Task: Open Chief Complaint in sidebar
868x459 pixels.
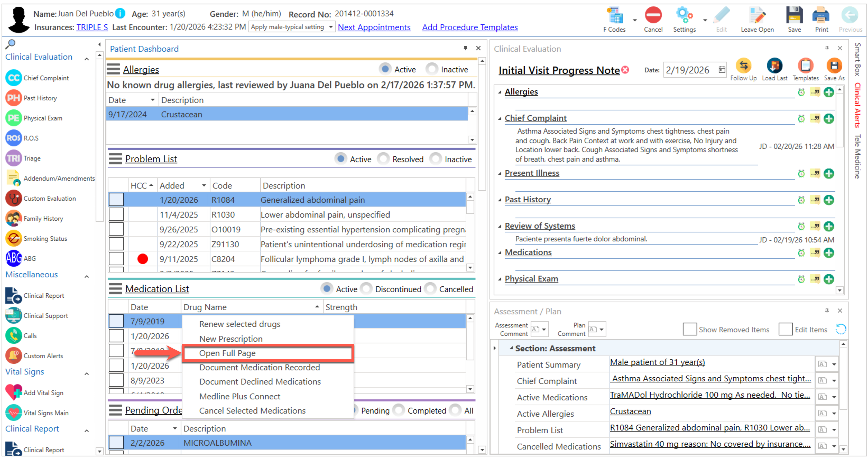Action: 46,78
